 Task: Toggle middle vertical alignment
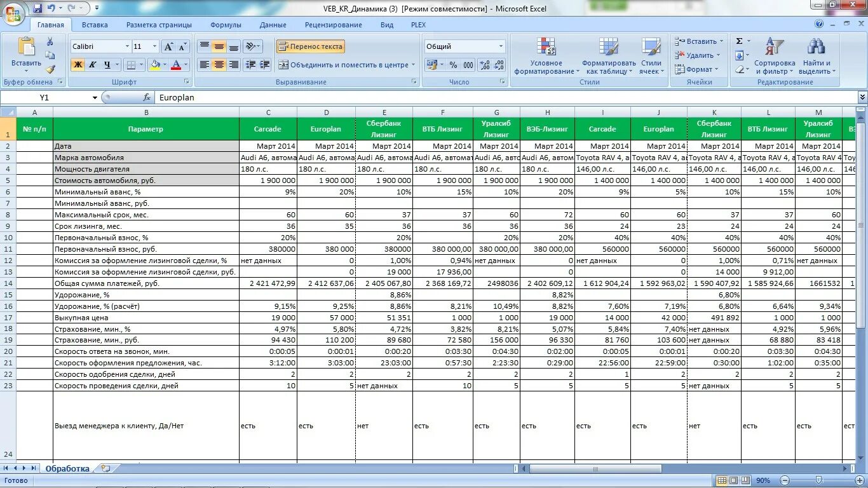[219, 46]
